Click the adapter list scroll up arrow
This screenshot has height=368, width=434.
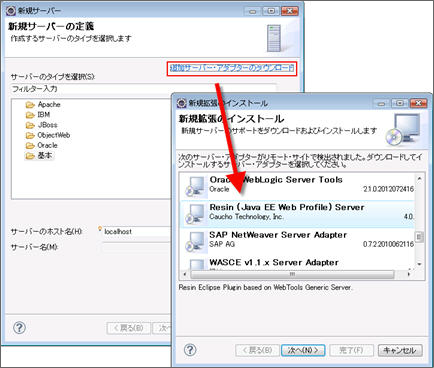[x=419, y=179]
